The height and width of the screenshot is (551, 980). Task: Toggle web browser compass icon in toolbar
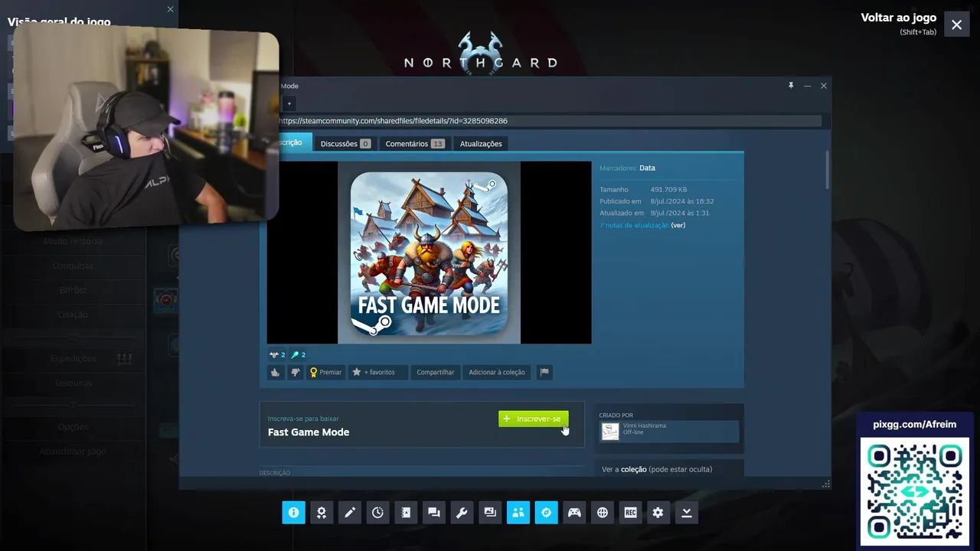click(x=546, y=513)
